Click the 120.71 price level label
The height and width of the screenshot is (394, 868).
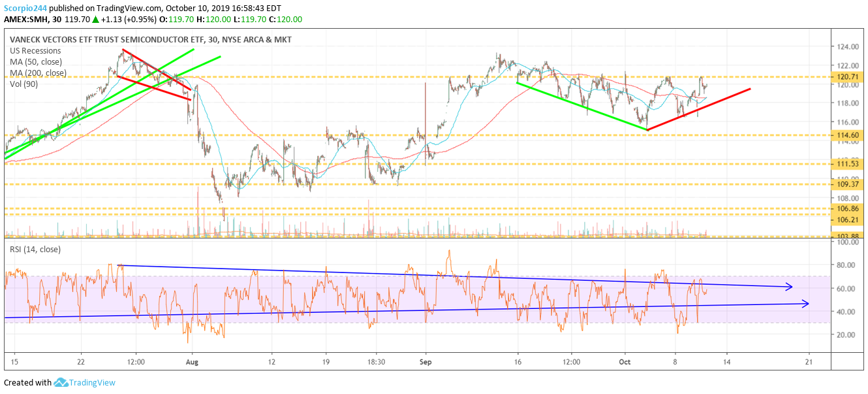click(x=846, y=76)
